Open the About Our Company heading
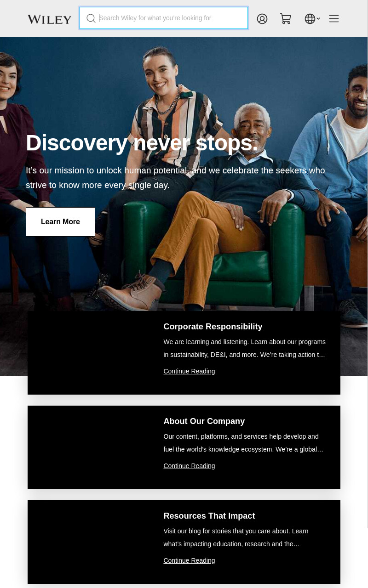368x588 pixels. tap(204, 421)
